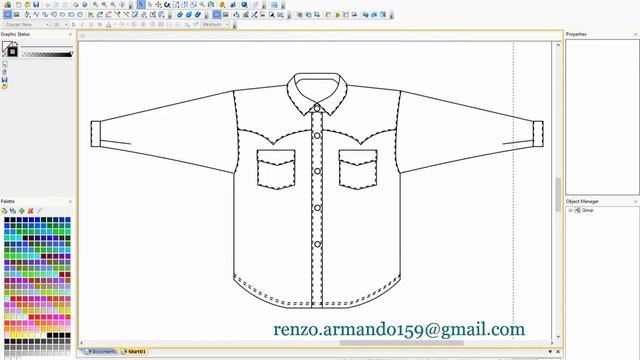
Task: Click the scroll right arrow of canvas
Action: pyautogui.click(x=552, y=343)
